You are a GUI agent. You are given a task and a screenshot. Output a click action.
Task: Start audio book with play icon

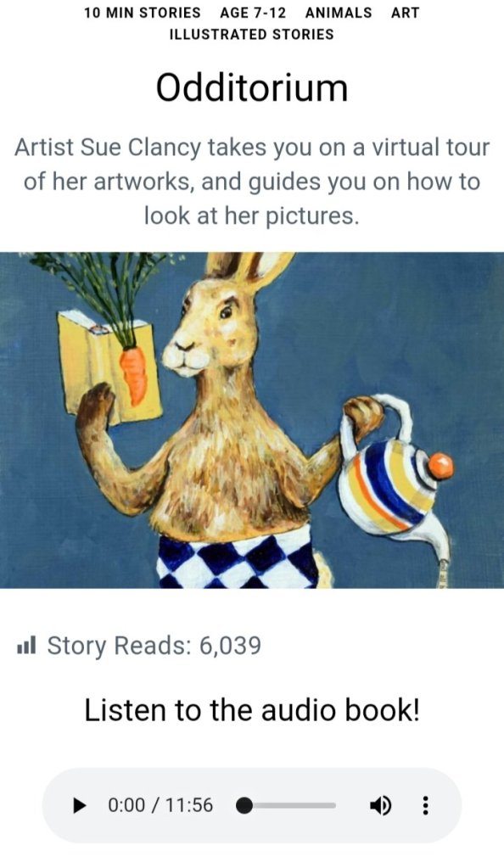[x=81, y=805]
